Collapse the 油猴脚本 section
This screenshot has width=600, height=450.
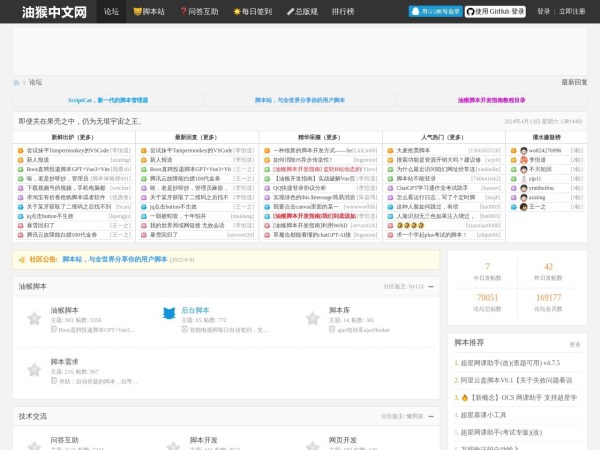(431, 287)
